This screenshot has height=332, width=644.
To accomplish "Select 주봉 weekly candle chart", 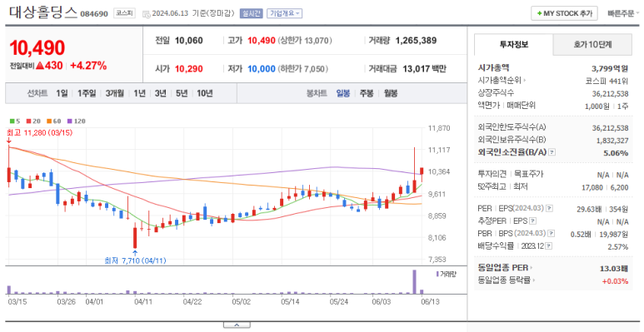I will (367, 93).
